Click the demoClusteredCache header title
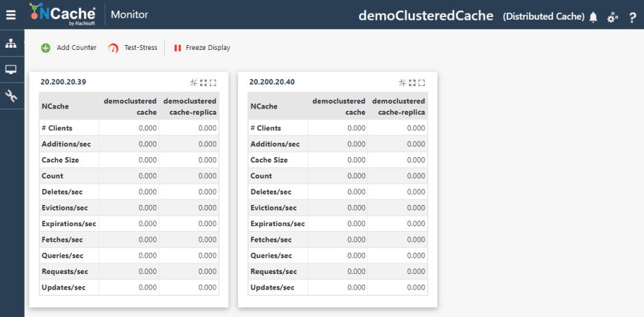 pos(426,16)
